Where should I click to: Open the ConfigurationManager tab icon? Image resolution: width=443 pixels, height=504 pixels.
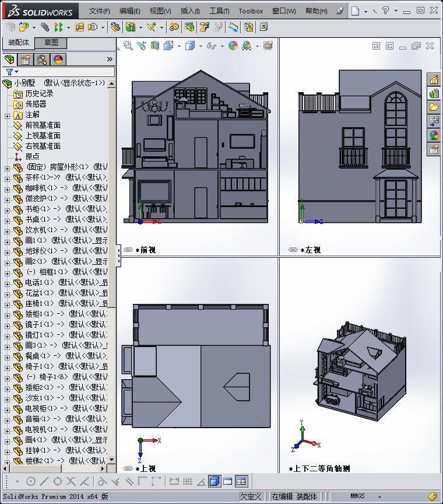(42, 60)
